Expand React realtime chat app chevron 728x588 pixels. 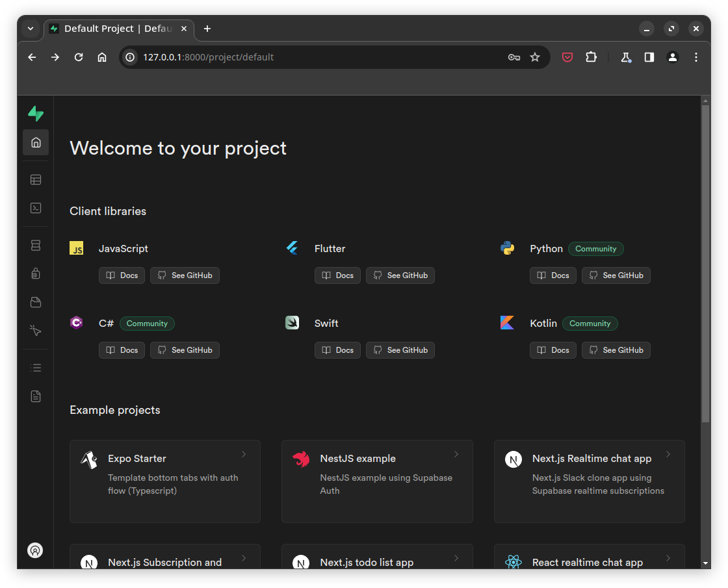coord(668,558)
